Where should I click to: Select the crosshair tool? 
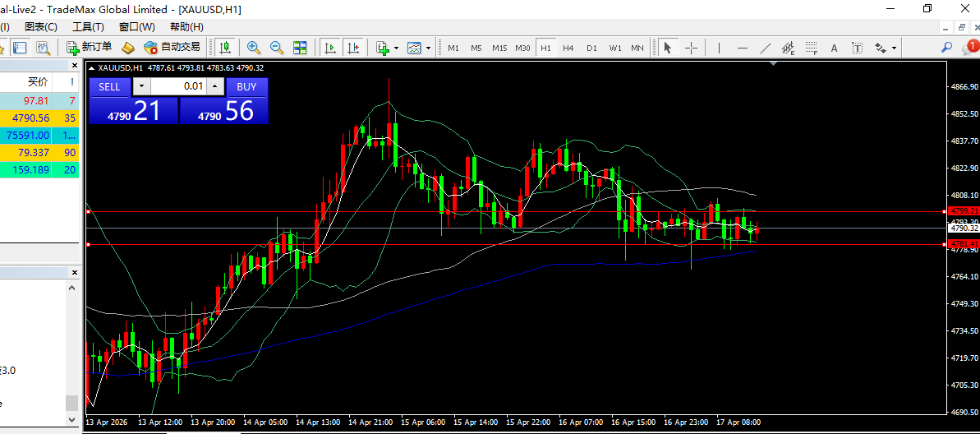691,48
